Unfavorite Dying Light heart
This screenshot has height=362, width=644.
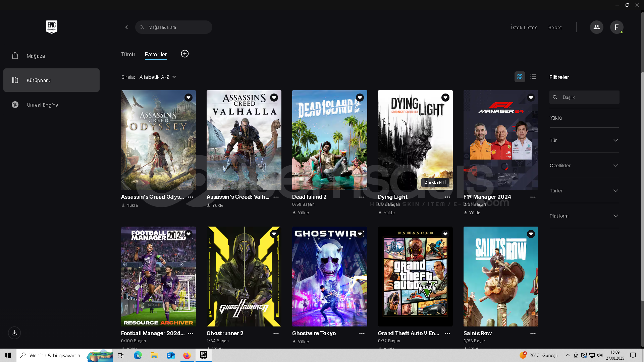tap(445, 98)
